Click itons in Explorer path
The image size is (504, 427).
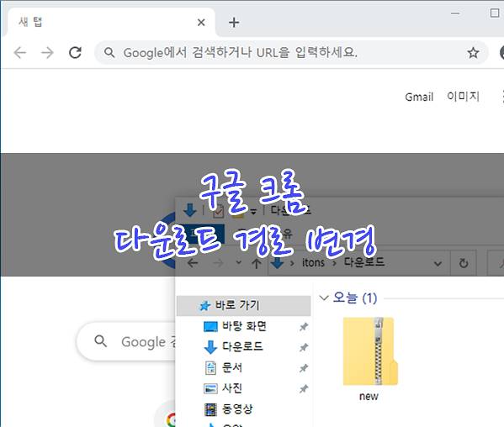[313, 262]
